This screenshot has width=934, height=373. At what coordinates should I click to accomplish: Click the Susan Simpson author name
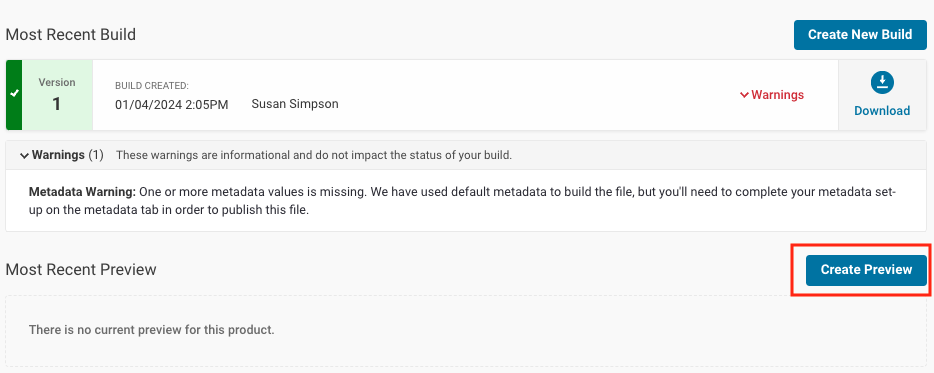tap(295, 104)
